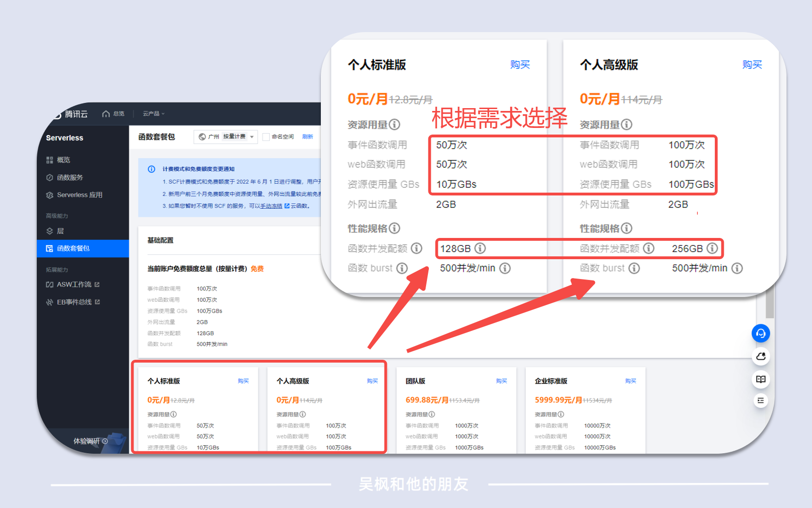Click the 总览 home icon in top bar
Viewport: 812px width, 508px height.
(106, 114)
